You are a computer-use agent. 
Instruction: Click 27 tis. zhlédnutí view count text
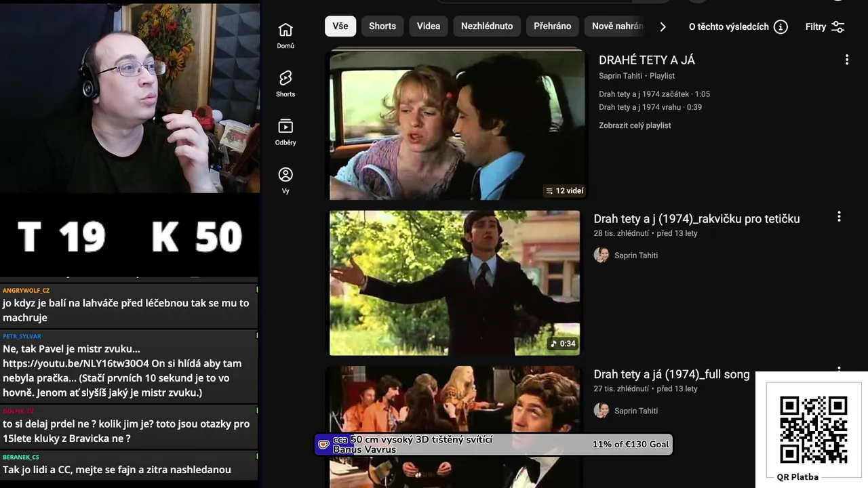tap(621, 388)
